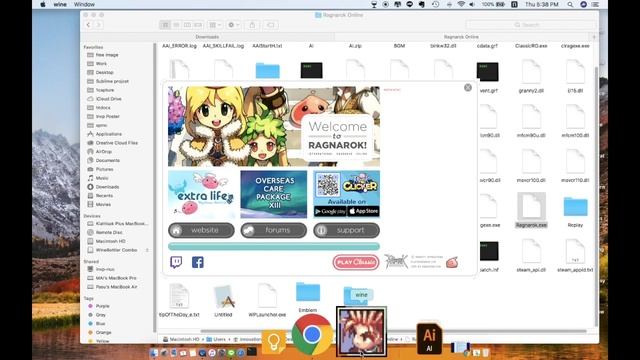Switch Finder to column view
The height and width of the screenshot is (360, 640).
187,25
